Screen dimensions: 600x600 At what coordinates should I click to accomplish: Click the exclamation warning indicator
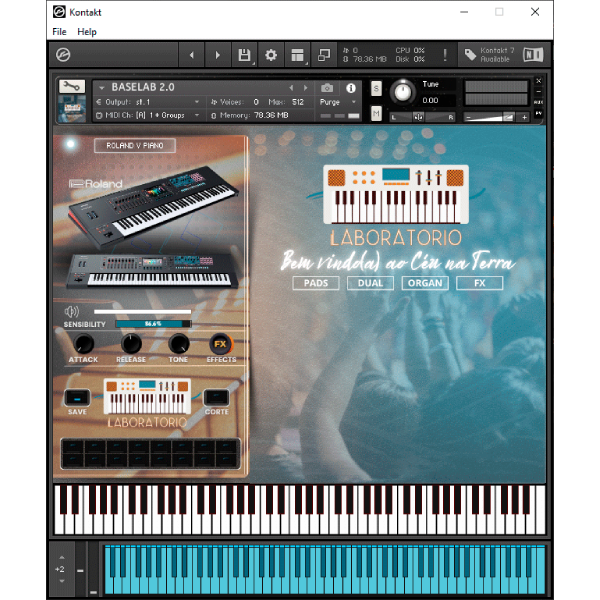coord(445,55)
